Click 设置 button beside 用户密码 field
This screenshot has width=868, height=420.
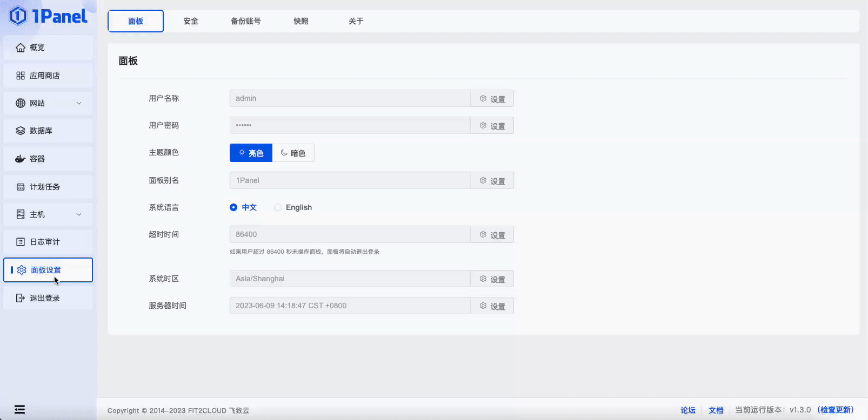click(x=492, y=125)
